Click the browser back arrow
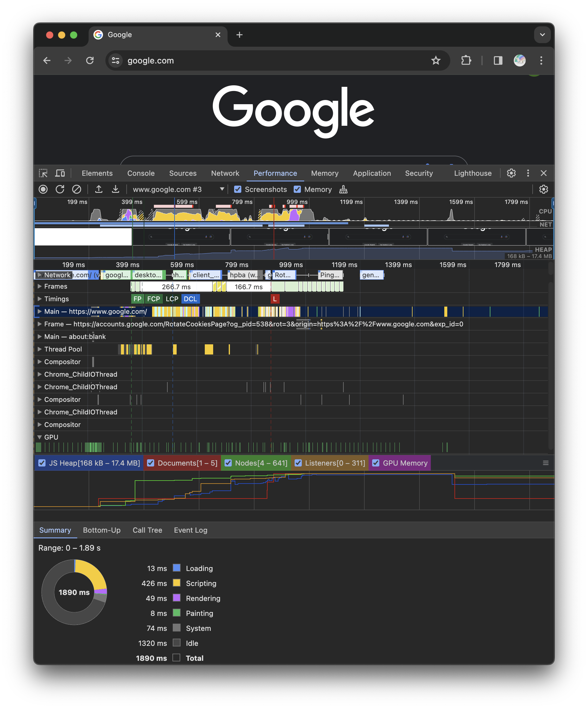 click(47, 60)
